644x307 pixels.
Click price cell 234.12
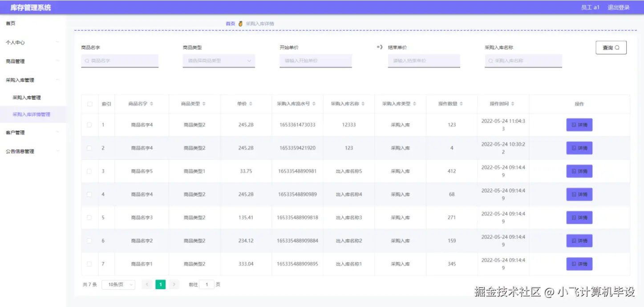click(x=246, y=241)
